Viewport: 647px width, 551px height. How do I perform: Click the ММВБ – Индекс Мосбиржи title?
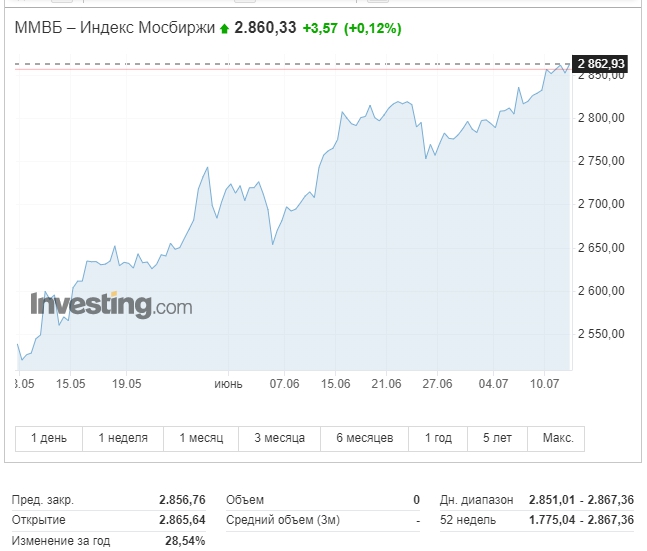[x=115, y=28]
